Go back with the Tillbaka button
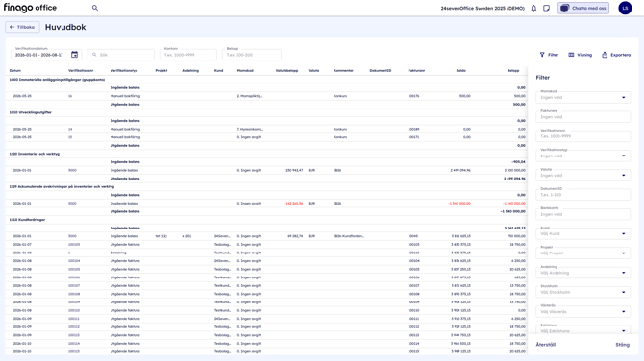Image resolution: width=644 pixels, height=361 pixels. [22, 27]
